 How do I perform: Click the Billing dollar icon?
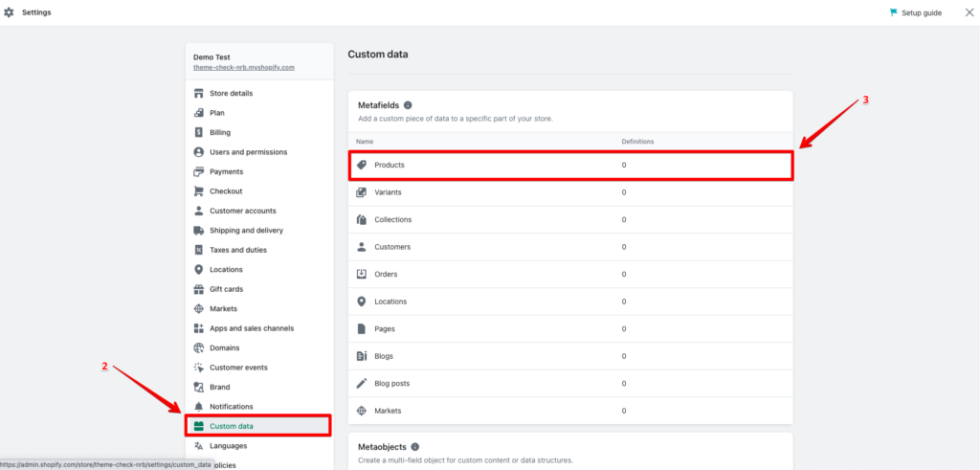[199, 132]
